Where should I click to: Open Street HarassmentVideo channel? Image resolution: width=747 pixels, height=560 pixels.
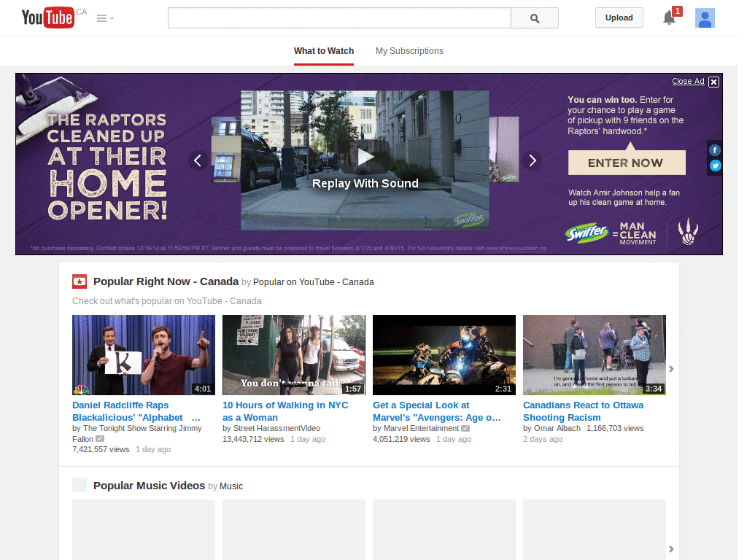pyautogui.click(x=276, y=429)
